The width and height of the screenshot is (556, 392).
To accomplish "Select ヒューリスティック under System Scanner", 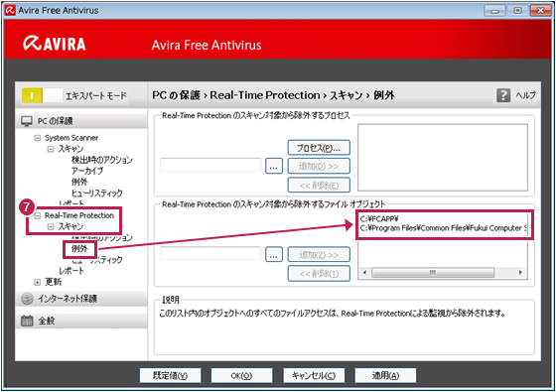I will (x=97, y=194).
